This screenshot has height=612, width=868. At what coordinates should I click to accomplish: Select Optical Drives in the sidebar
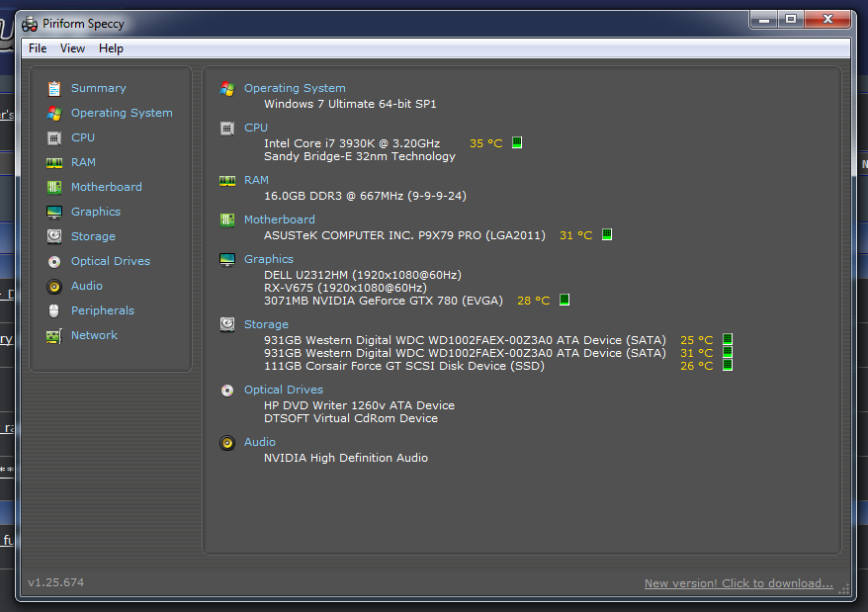pos(111,261)
